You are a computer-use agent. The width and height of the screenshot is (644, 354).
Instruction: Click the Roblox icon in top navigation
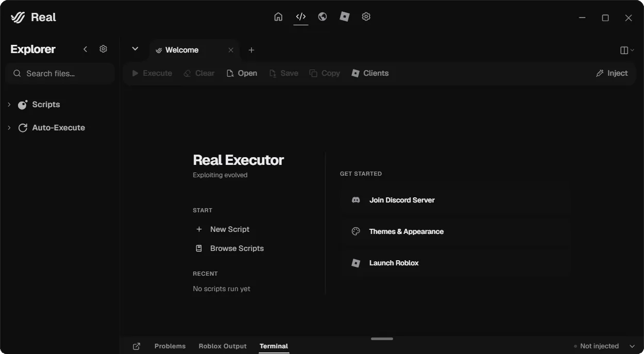(x=345, y=16)
